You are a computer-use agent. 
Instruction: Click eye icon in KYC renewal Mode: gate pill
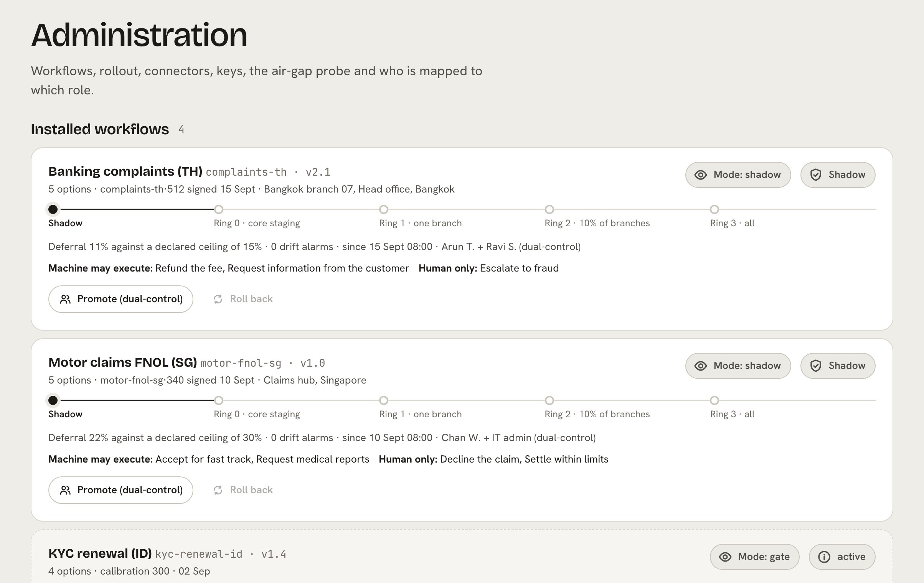[x=725, y=557]
